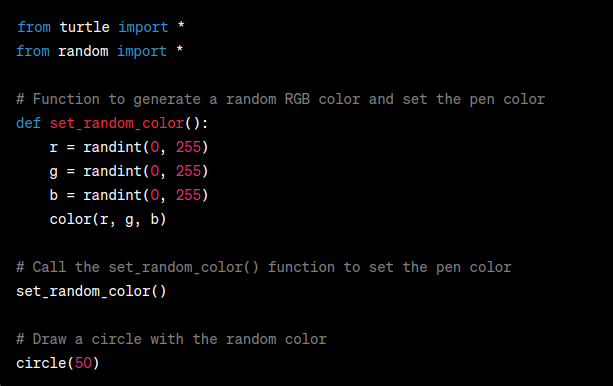Screen dimensions: 613x386
Task: Click the 'turtle' module name in first import
Action: click(x=84, y=27)
